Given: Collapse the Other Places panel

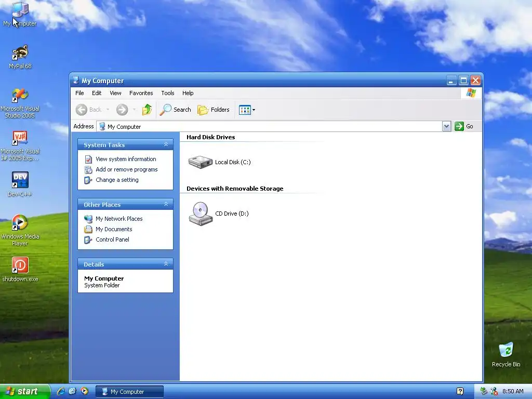Looking at the screenshot, I should (166, 204).
